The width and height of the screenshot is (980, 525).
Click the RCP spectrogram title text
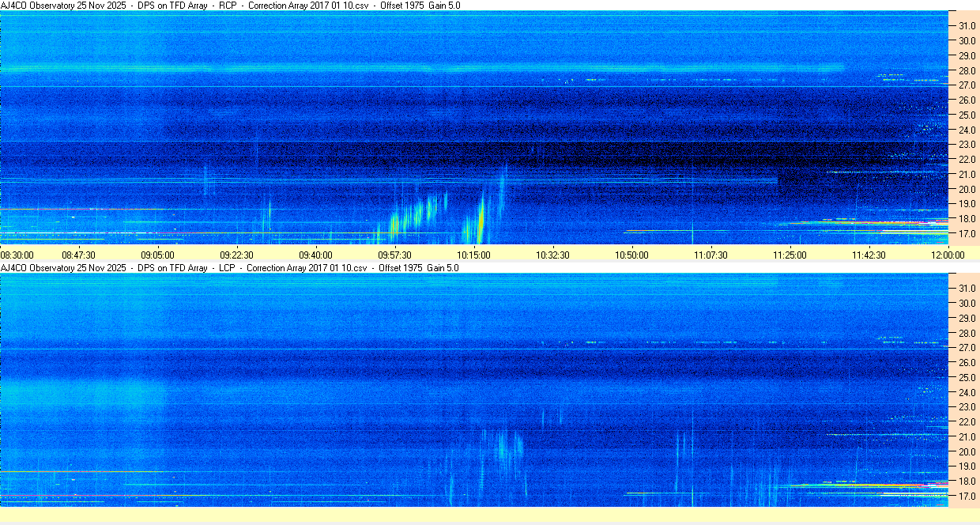pos(231,6)
